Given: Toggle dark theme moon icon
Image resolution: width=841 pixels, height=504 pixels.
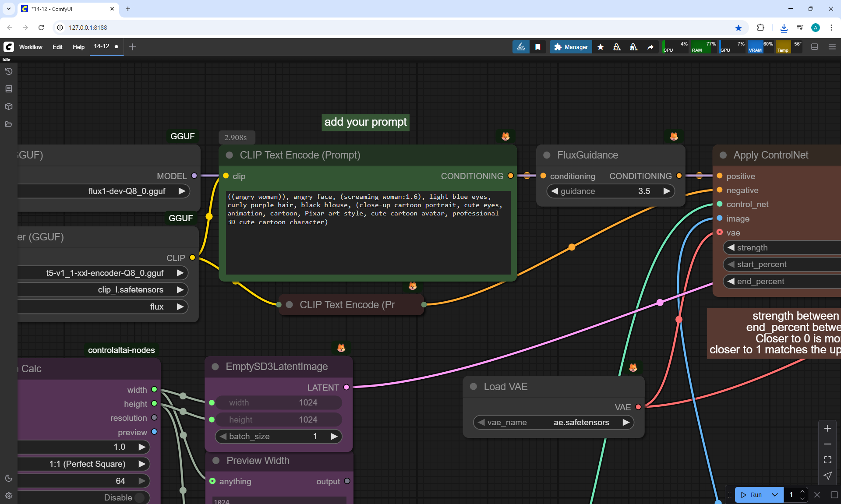Looking at the screenshot, I should 9,478.
